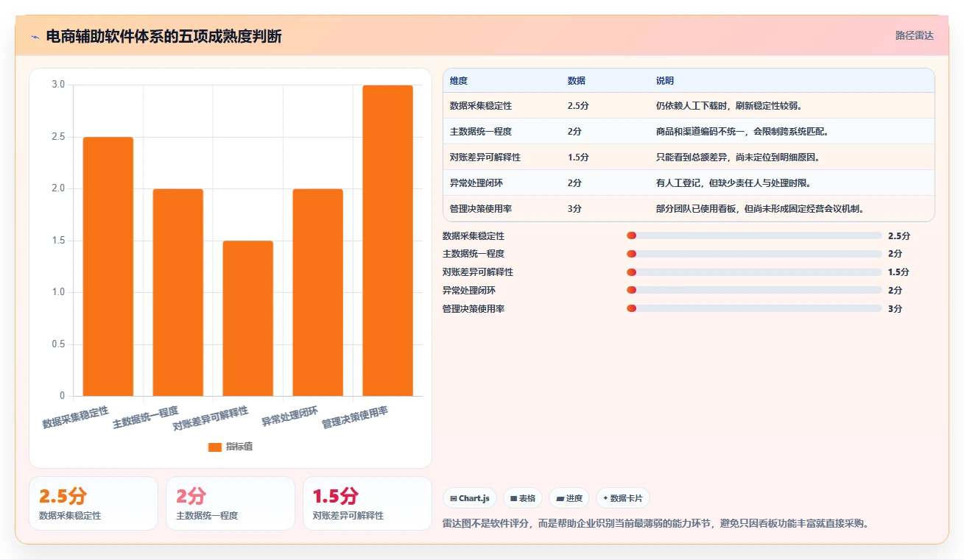Click the 对账差异可解释性 bar in chart
This screenshot has height=560, width=964.
click(247, 318)
